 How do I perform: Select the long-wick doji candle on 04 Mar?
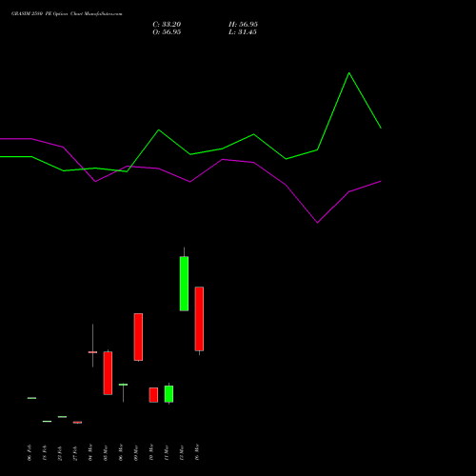tap(92, 352)
